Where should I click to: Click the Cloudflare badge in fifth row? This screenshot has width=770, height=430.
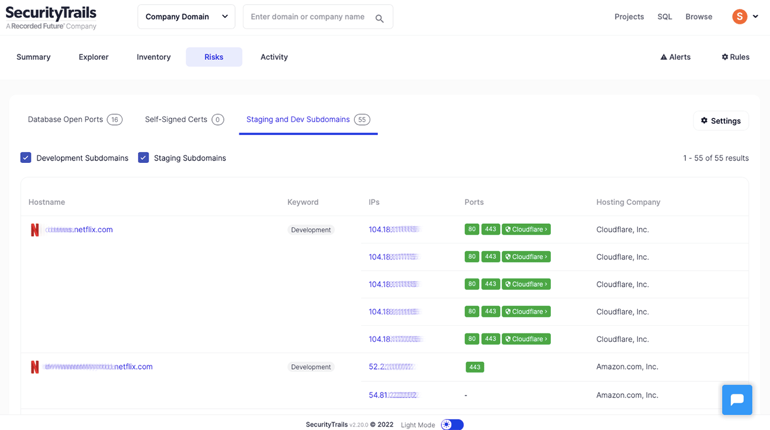click(x=526, y=339)
